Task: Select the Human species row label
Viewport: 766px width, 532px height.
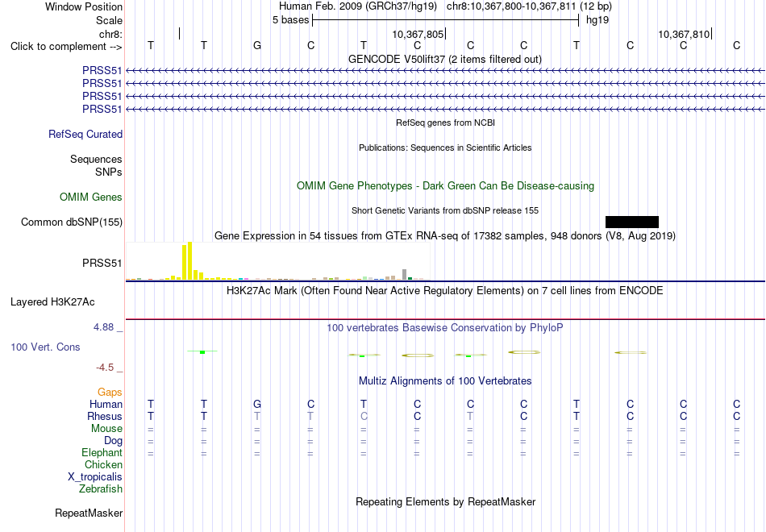Action: pos(106,404)
